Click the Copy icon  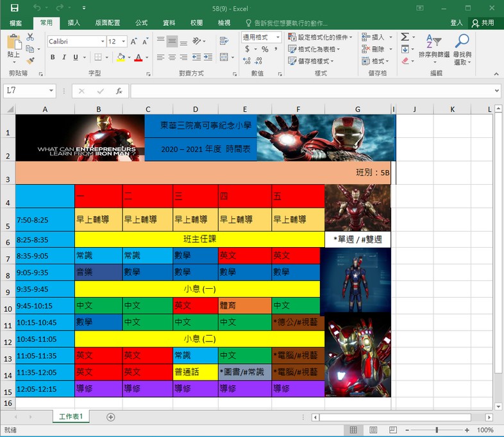pos(30,49)
